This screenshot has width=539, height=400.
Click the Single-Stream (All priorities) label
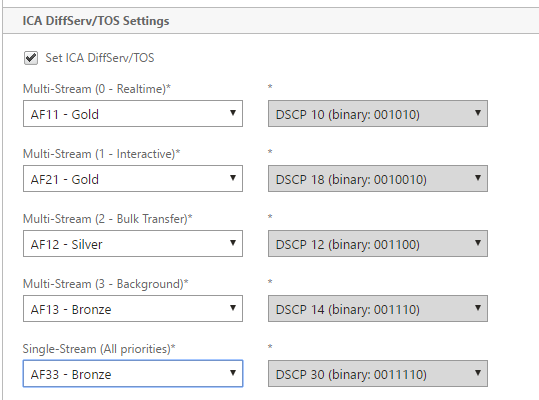(99, 349)
